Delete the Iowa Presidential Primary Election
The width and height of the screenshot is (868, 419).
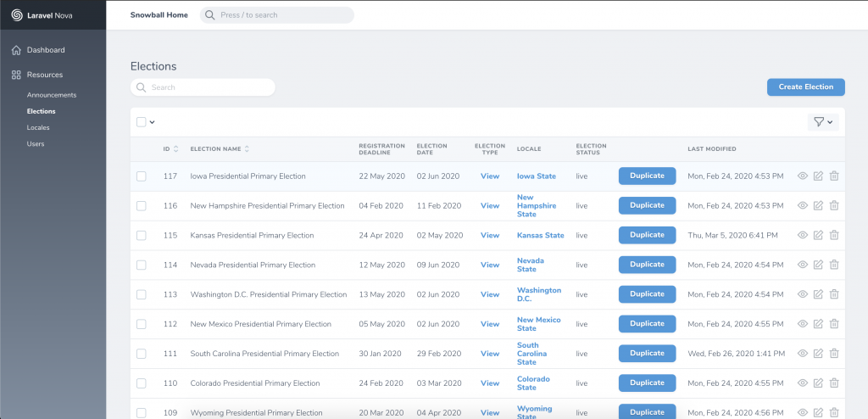click(834, 176)
